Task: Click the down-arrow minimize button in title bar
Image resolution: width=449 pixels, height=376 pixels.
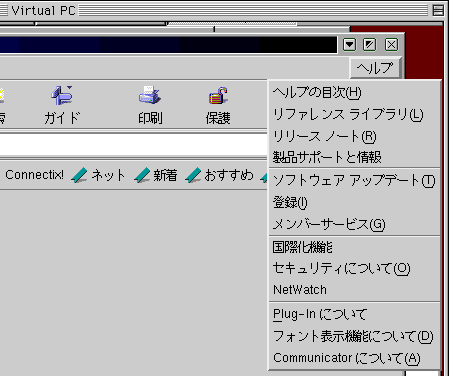Action: click(x=349, y=44)
